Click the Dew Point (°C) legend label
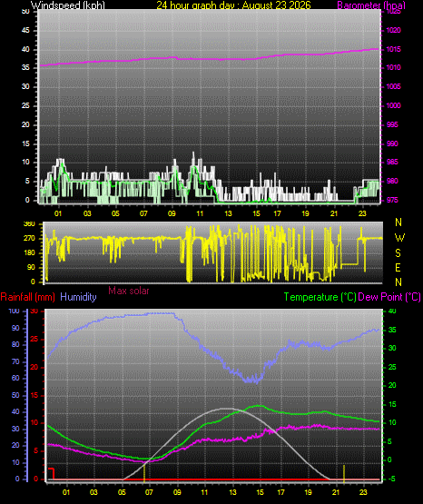Viewport: 423px width, 504px height. [389, 297]
